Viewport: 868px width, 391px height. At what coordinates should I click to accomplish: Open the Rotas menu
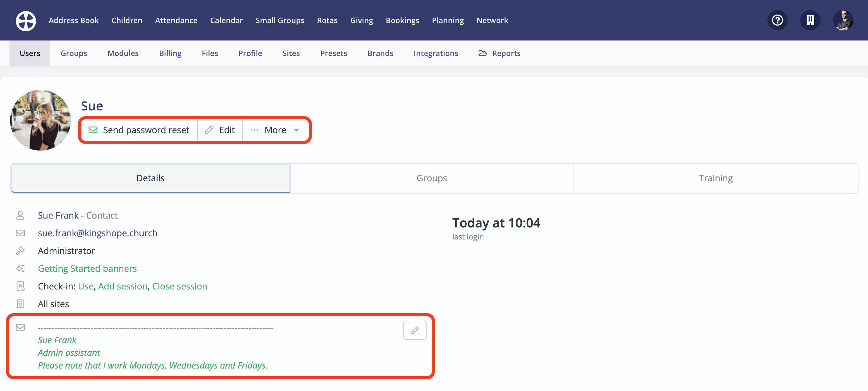click(327, 20)
